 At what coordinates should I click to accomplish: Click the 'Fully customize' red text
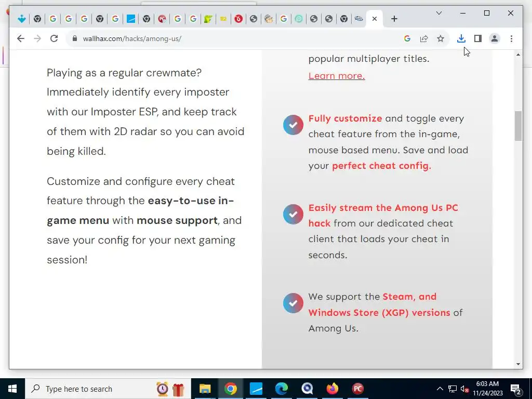(x=345, y=118)
